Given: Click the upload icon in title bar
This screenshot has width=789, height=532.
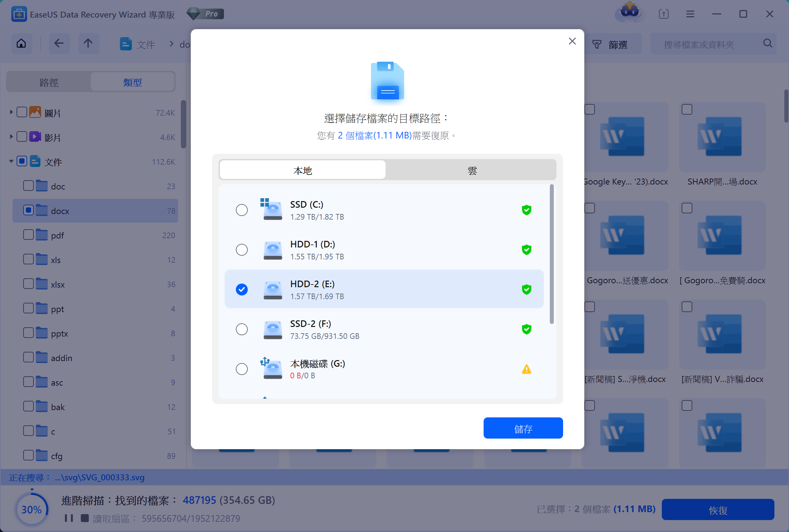Looking at the screenshot, I should pyautogui.click(x=663, y=14).
